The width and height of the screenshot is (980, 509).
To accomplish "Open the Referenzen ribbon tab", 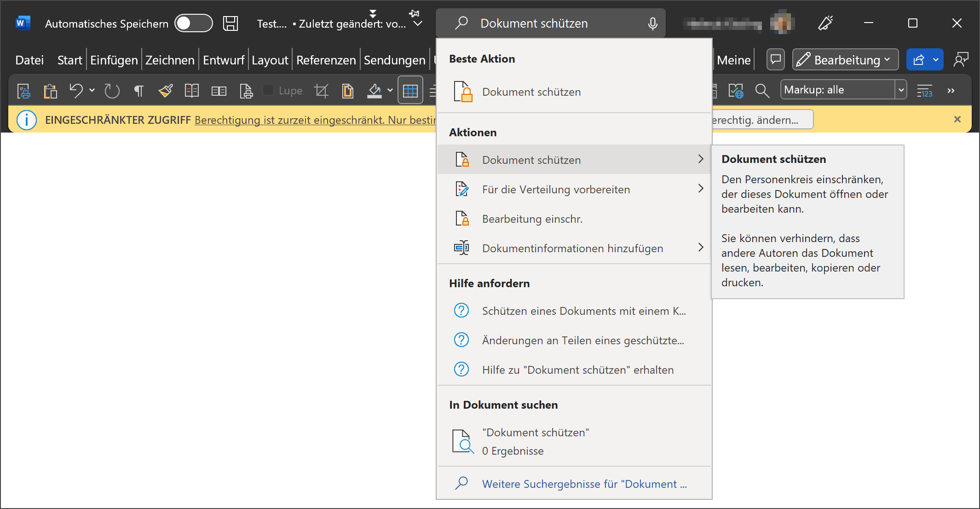I will pos(326,60).
